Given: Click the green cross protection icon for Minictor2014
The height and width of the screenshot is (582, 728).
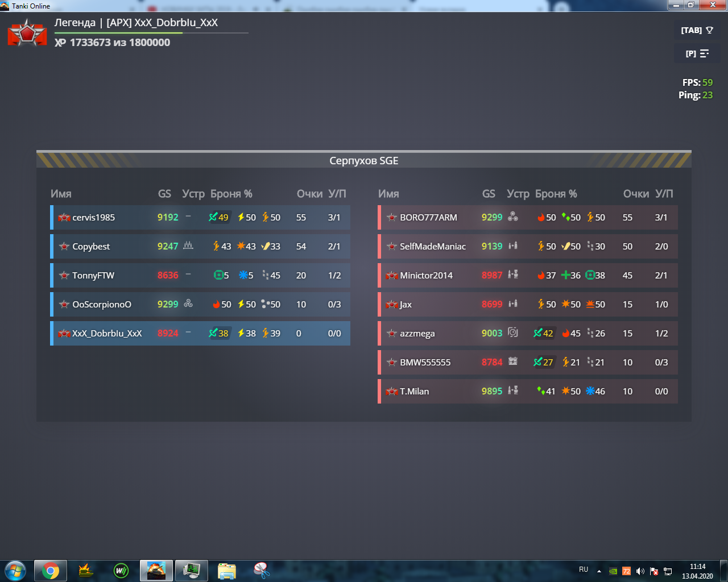Looking at the screenshot, I should 565,275.
